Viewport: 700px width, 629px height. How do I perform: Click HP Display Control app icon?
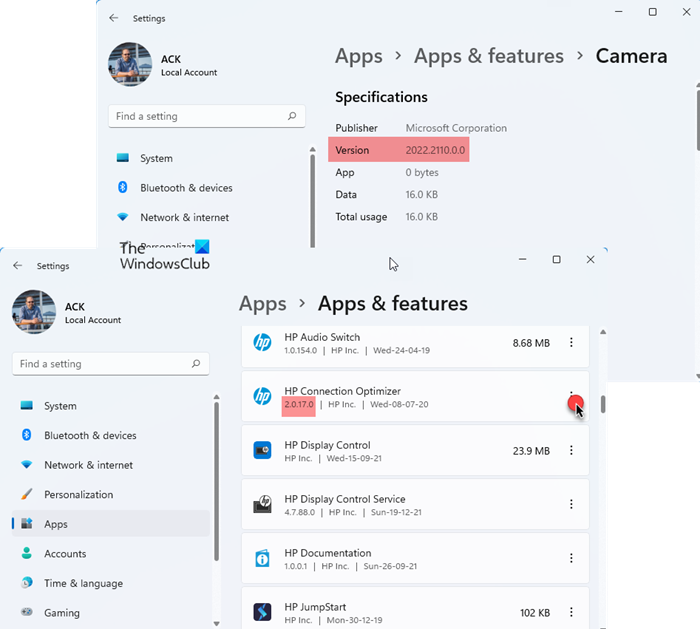(262, 450)
